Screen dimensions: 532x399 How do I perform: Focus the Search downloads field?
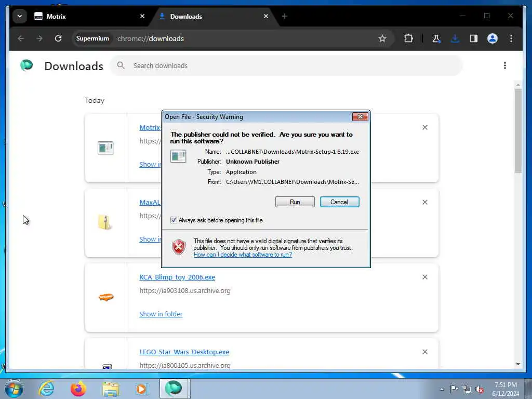286,65
